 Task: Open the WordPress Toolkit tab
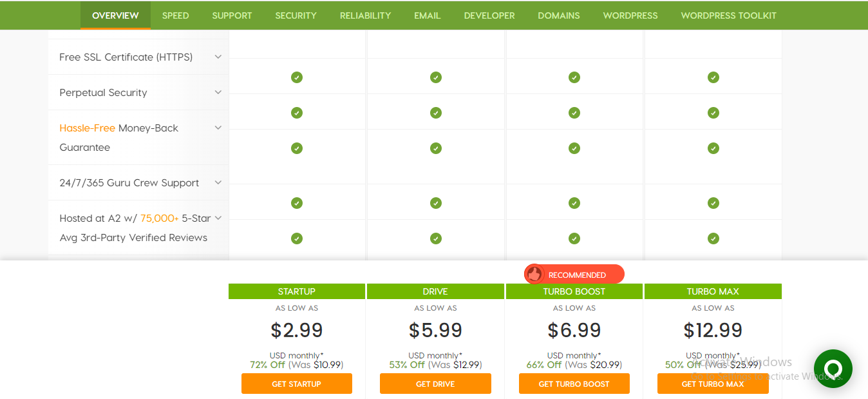point(728,15)
